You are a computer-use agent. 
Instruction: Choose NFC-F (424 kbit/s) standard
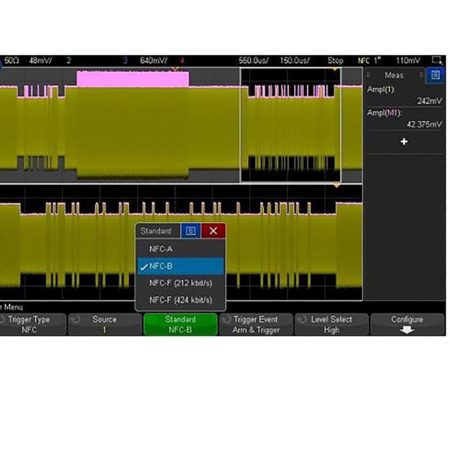click(180, 300)
